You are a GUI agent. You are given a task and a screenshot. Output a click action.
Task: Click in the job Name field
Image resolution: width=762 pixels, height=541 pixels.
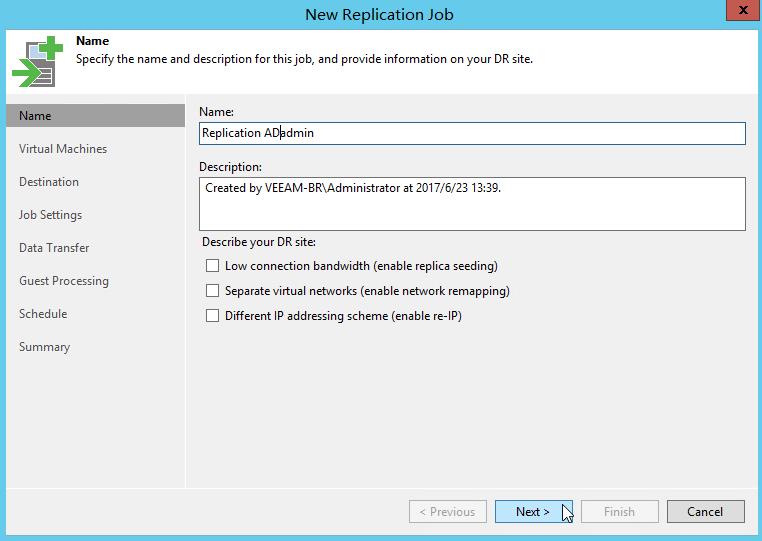click(472, 133)
